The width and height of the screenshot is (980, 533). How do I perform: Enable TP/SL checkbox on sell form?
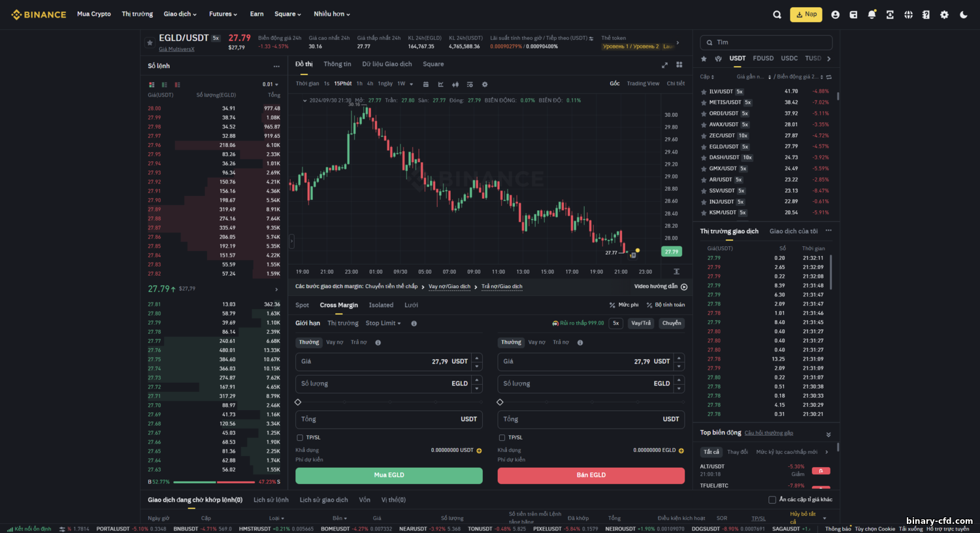[502, 438]
